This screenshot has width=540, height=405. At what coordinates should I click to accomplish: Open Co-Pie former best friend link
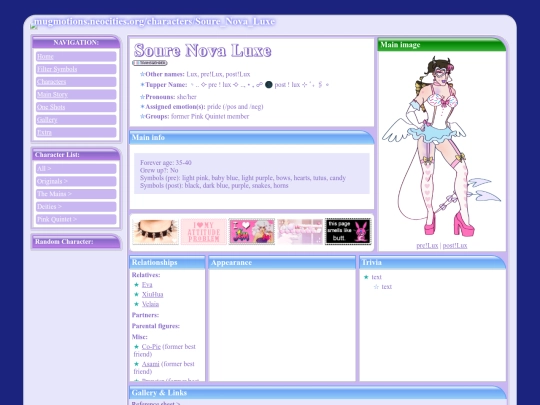click(x=151, y=347)
